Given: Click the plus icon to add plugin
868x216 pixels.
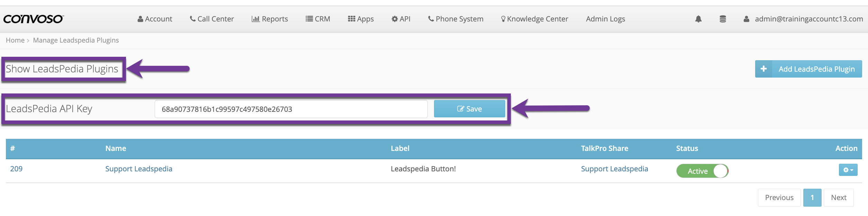Looking at the screenshot, I should click(x=763, y=69).
